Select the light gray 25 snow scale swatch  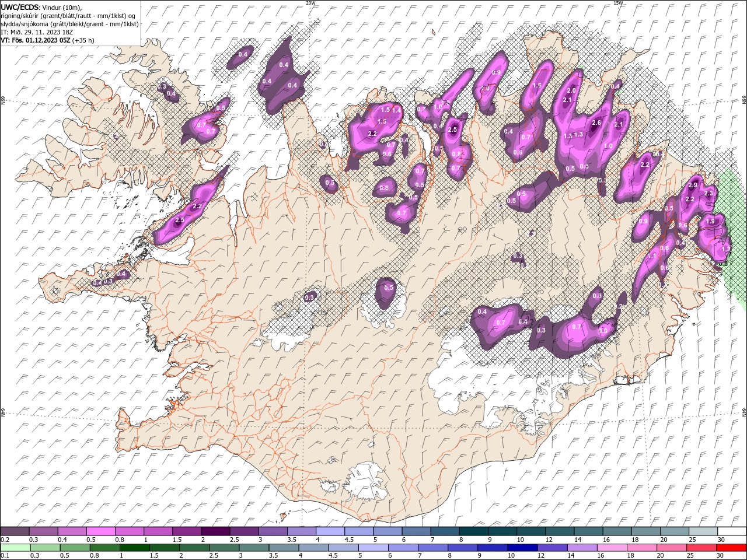(703, 531)
